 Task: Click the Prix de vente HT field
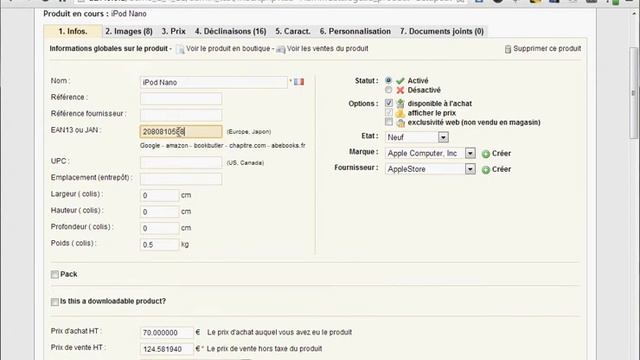point(166,349)
